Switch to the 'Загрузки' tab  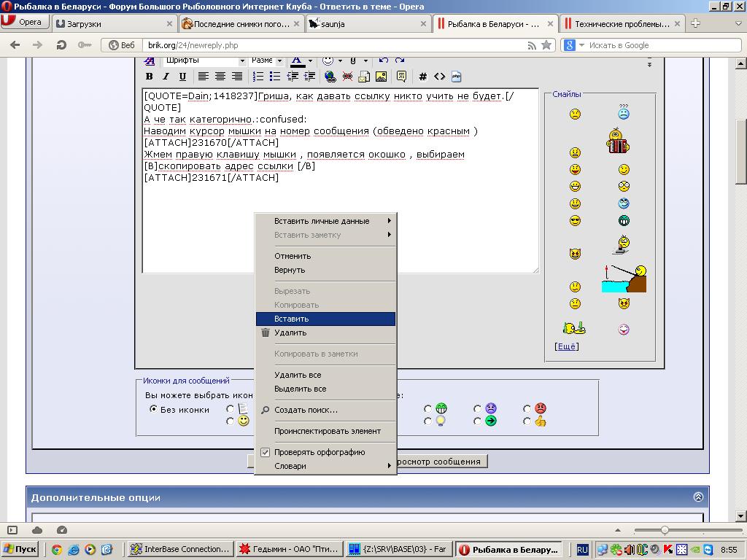(84, 23)
